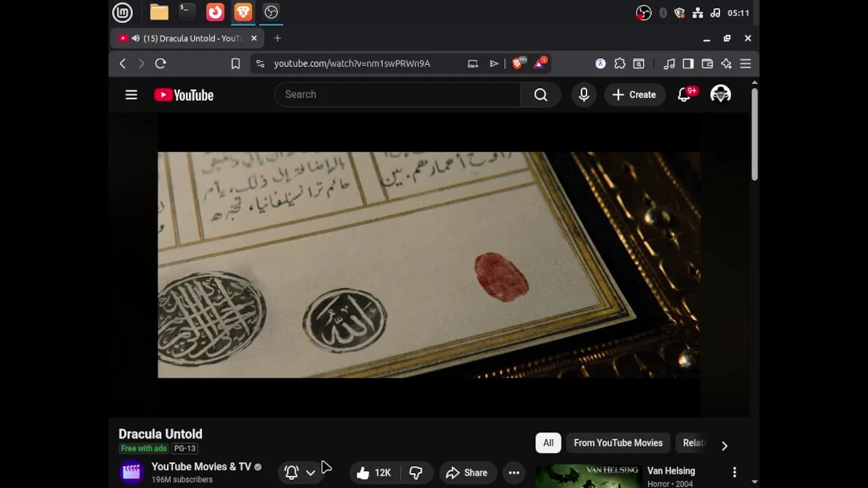868x488 pixels.
Task: Click the YouTube Movies & TV channel avatar
Action: [x=131, y=472]
